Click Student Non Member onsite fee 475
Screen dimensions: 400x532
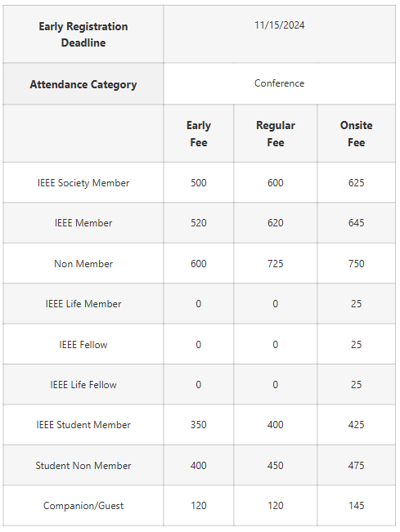(356, 465)
